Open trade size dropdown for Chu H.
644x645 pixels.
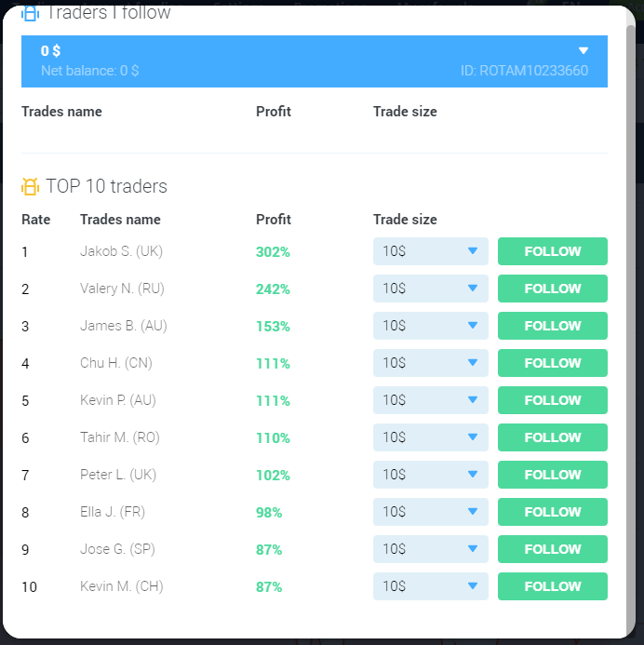[x=430, y=363]
